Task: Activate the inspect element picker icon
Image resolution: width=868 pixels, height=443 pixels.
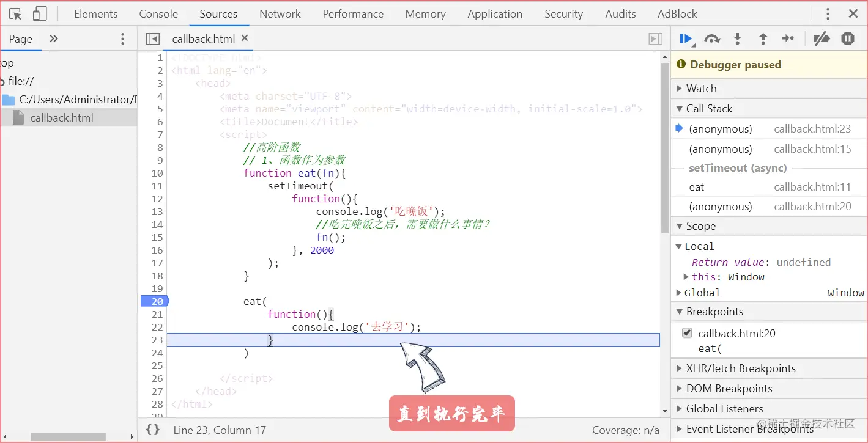Action: point(15,13)
